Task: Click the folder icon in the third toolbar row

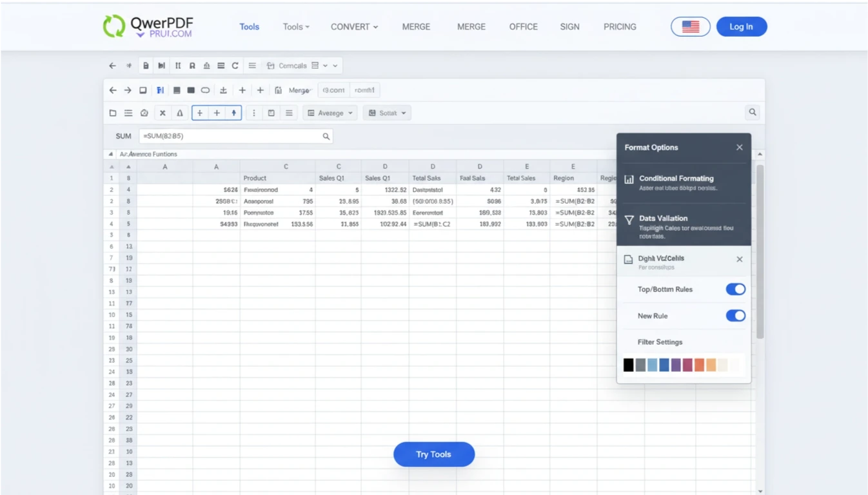Action: [x=113, y=113]
